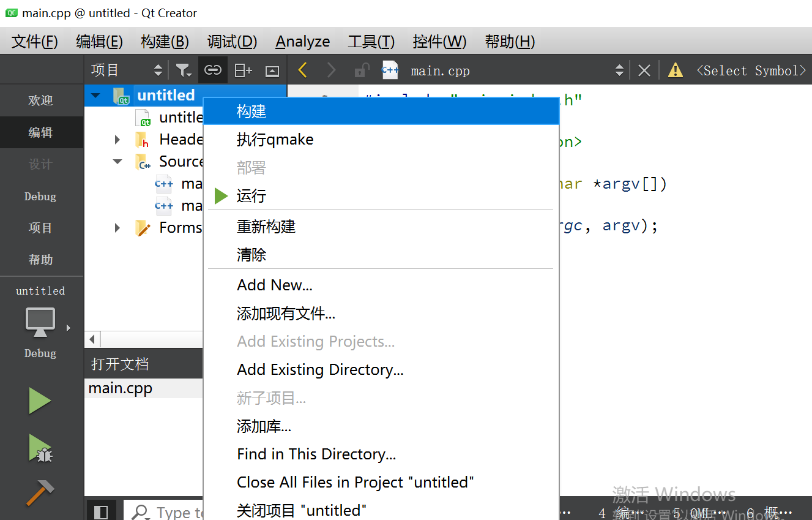Split the project side panel

click(x=244, y=70)
